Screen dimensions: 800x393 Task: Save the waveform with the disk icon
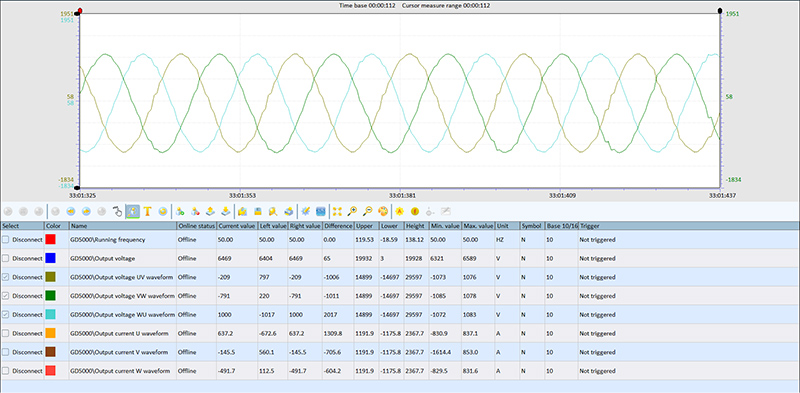point(258,211)
